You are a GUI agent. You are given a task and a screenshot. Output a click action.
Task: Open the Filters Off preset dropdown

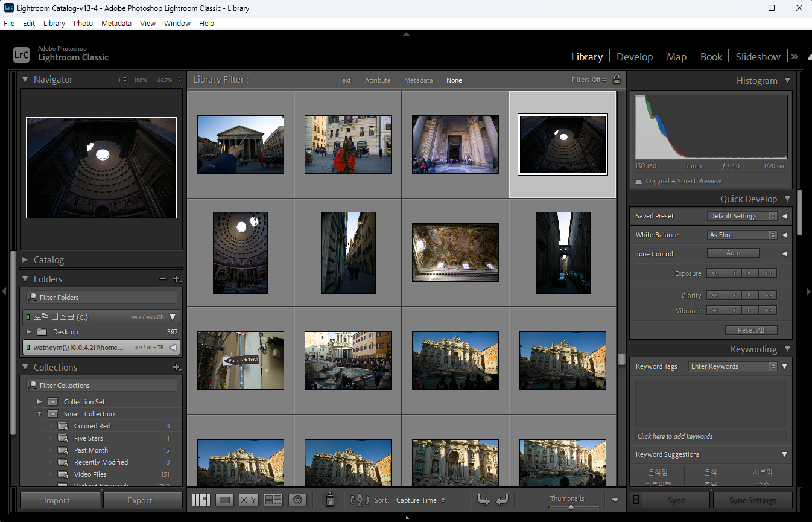click(589, 80)
